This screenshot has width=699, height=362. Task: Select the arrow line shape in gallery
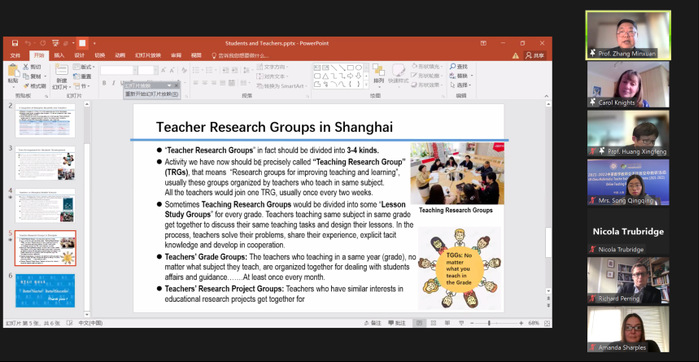(x=342, y=68)
